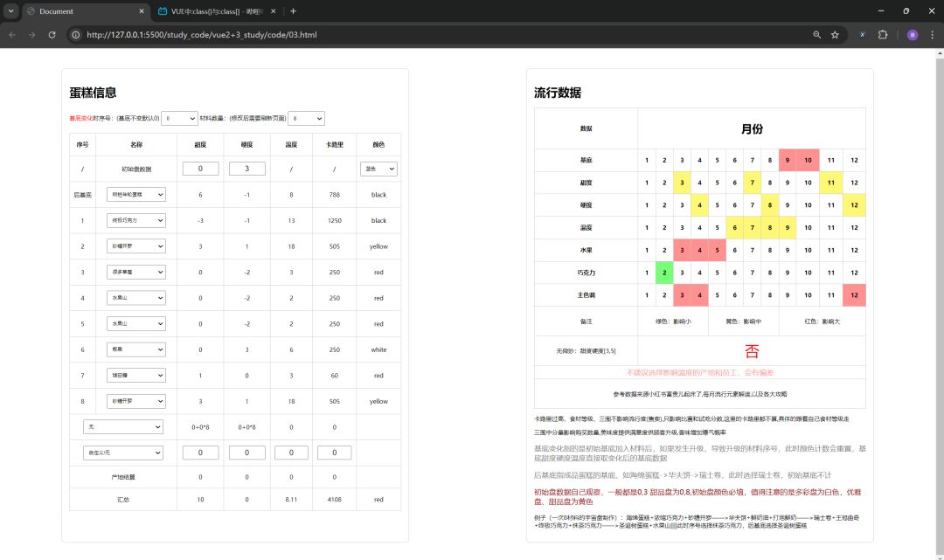
Task: Reload the page with the refresh icon
Action: [x=52, y=35]
